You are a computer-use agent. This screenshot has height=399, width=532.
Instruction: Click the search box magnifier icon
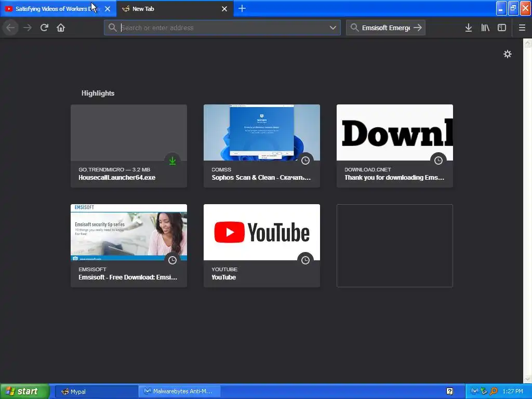pyautogui.click(x=354, y=28)
